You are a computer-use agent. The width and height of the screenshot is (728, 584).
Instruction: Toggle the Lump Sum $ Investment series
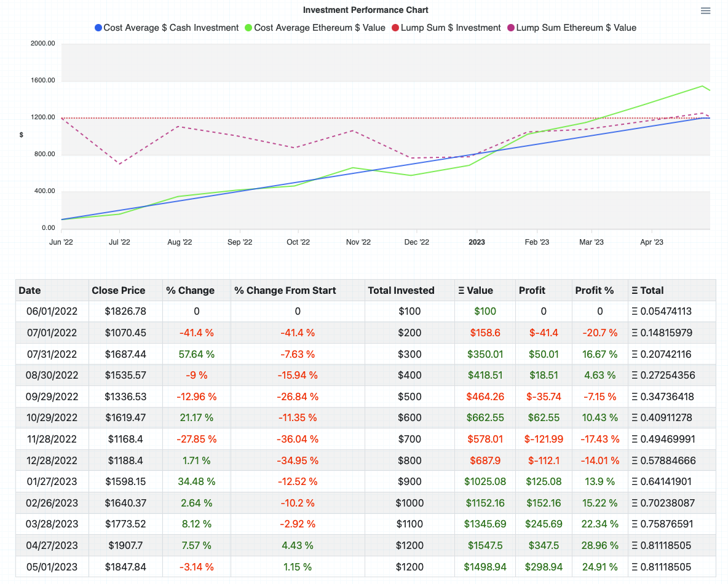pyautogui.click(x=452, y=28)
